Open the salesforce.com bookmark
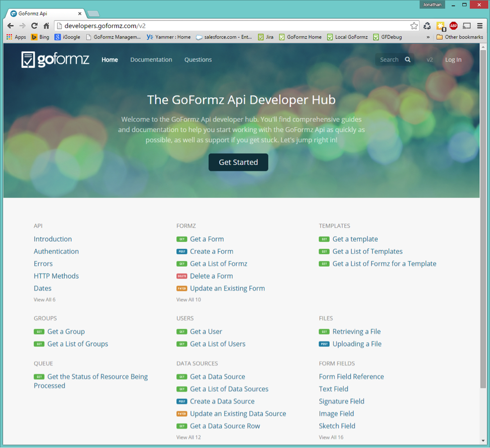Image resolution: width=490 pixels, height=448 pixels. (224, 37)
